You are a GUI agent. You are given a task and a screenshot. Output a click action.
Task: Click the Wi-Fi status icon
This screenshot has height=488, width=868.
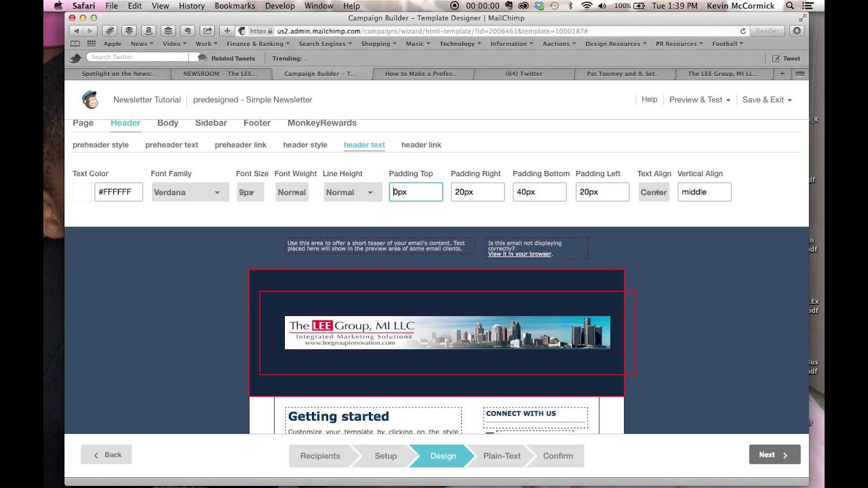tap(587, 5)
